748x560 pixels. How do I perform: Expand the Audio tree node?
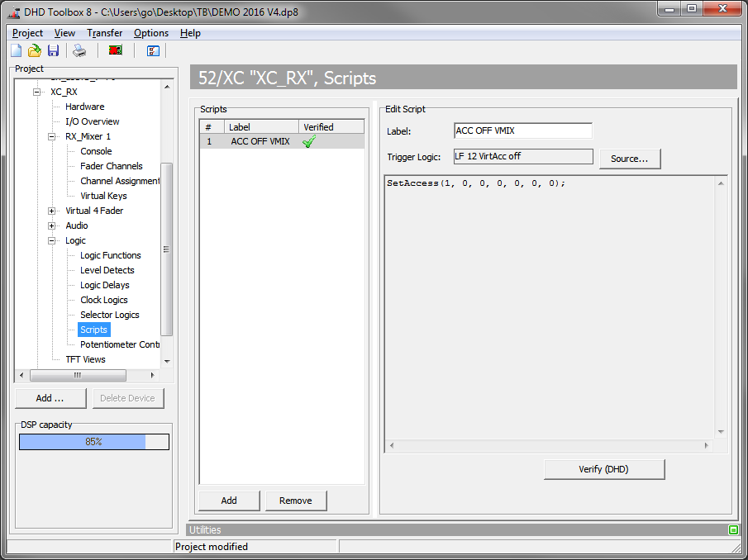(x=51, y=225)
